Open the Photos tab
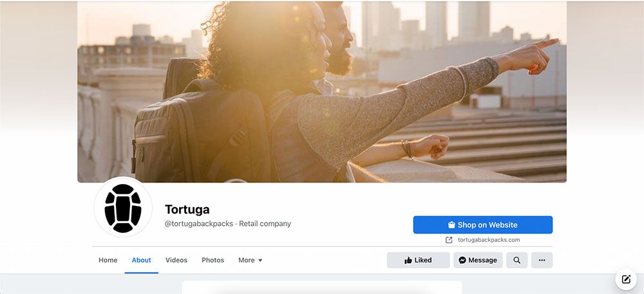 click(x=213, y=260)
